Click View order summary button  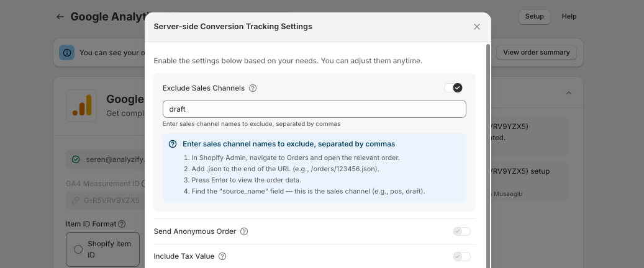tap(537, 53)
